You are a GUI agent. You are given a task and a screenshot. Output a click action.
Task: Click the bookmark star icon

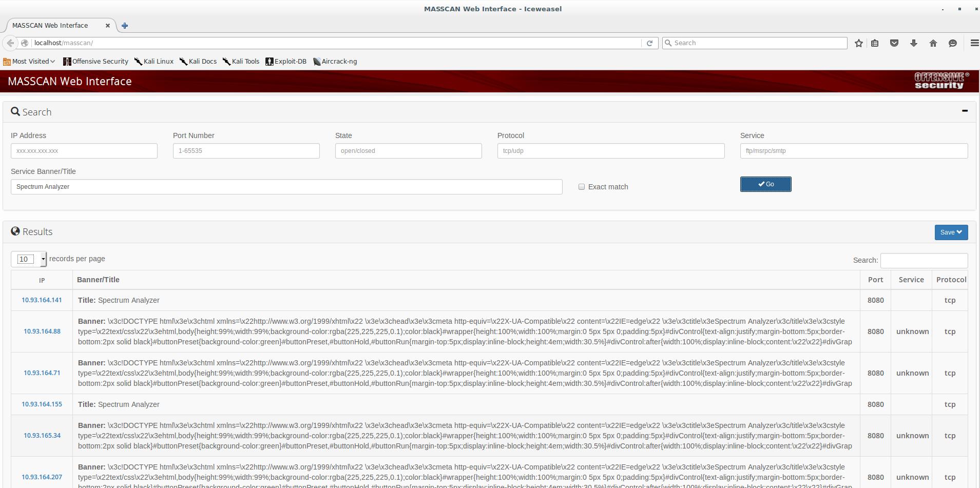coord(858,43)
